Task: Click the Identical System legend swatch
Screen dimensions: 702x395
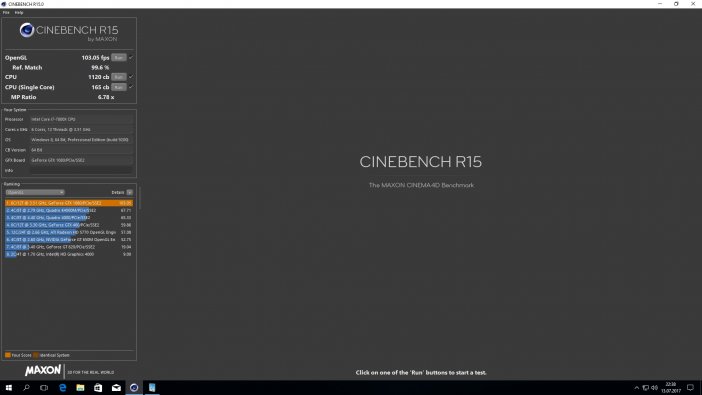Action: 36,355
